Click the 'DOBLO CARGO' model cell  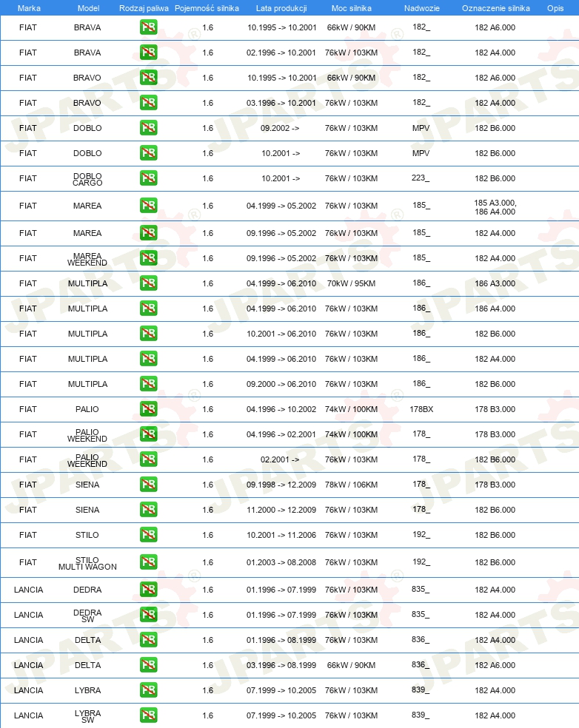point(87,179)
